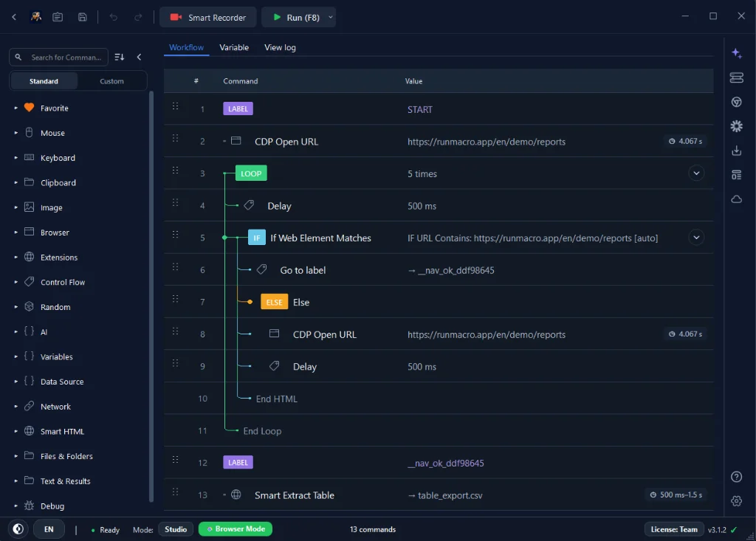Redo the last undone action
Viewport: 756px width, 541px height.
[x=138, y=18]
